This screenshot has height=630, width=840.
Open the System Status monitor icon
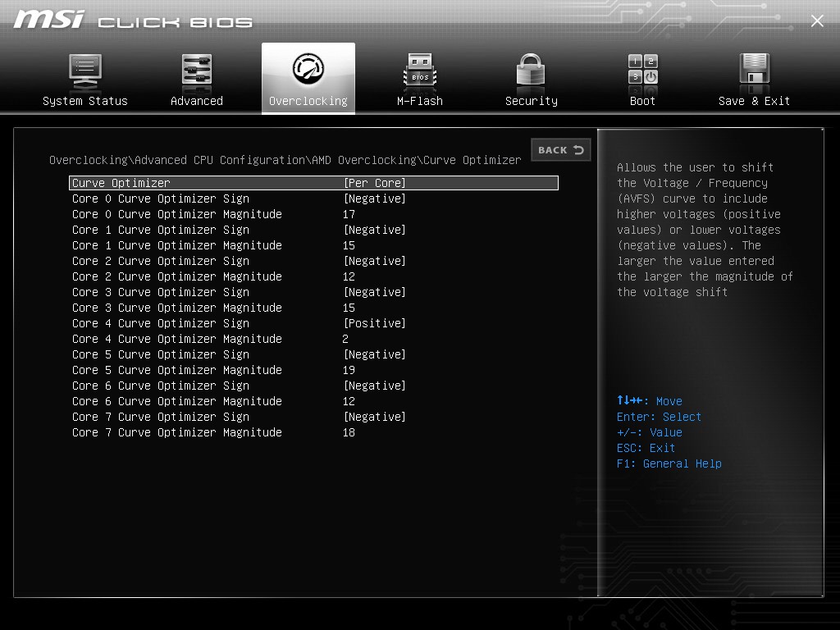(84, 71)
